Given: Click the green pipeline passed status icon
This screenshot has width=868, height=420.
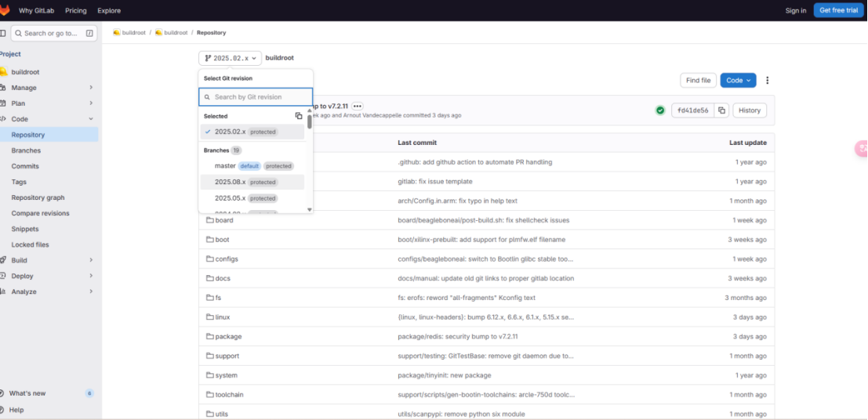Looking at the screenshot, I should point(660,110).
